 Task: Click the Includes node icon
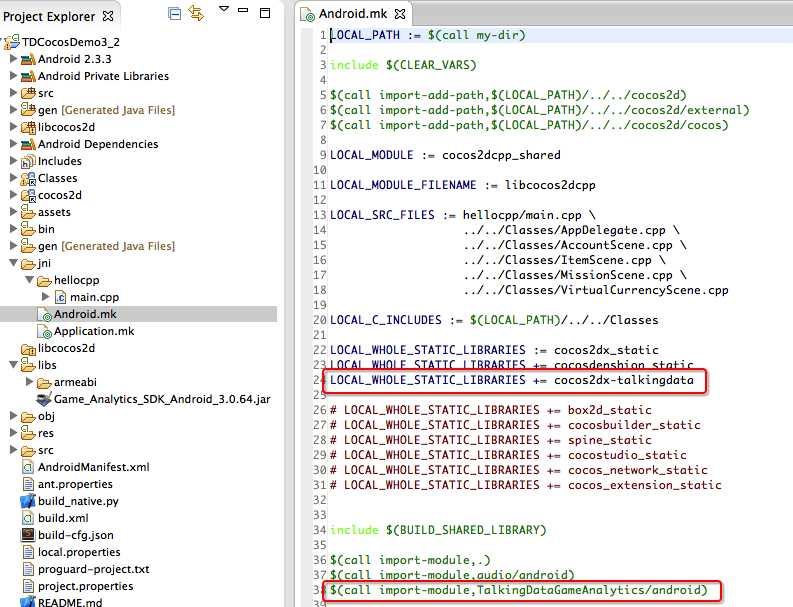click(28, 161)
